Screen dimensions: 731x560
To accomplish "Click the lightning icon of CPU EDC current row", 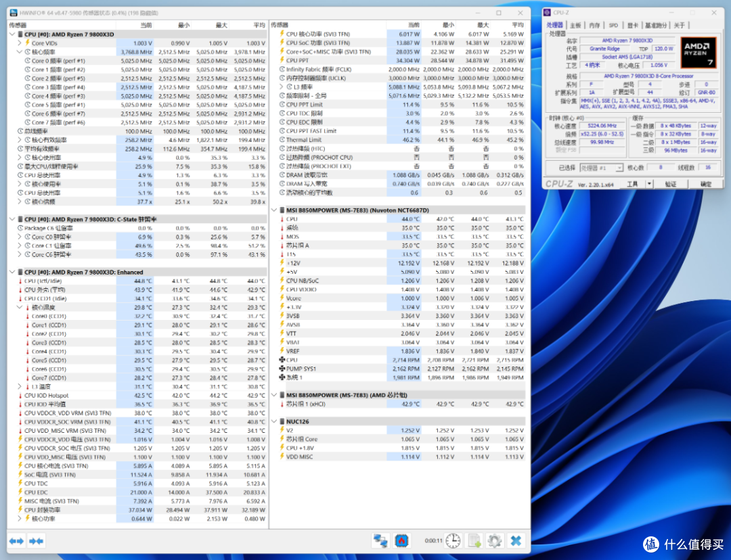I will coord(20,492).
